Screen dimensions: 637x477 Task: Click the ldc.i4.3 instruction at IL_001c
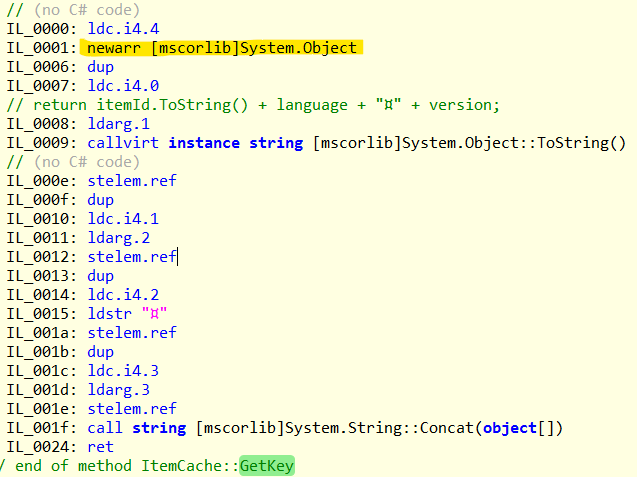(116, 371)
